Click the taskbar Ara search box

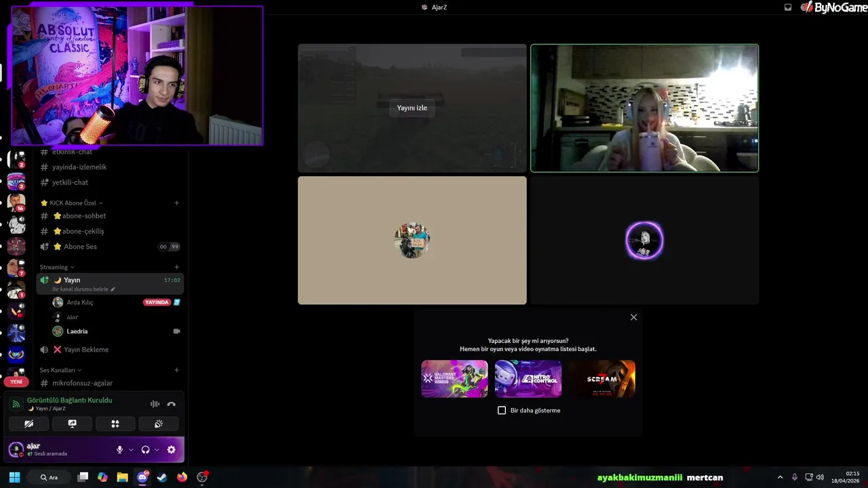50,477
